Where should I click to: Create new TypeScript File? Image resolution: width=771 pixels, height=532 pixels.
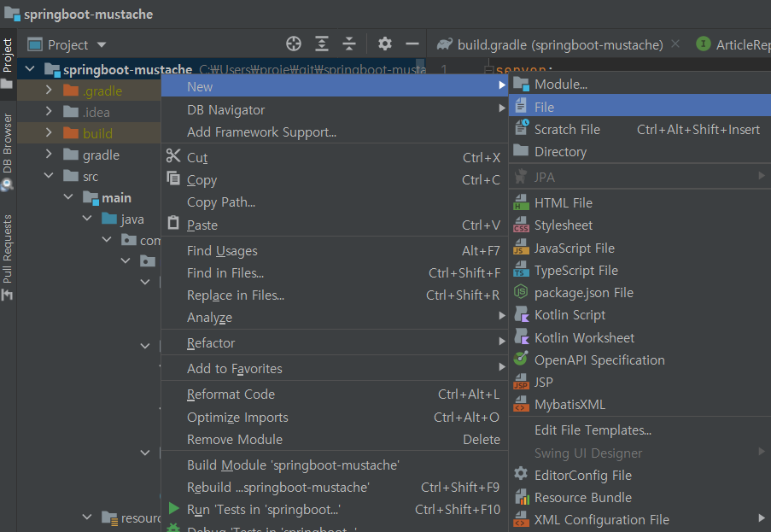(x=640, y=271)
